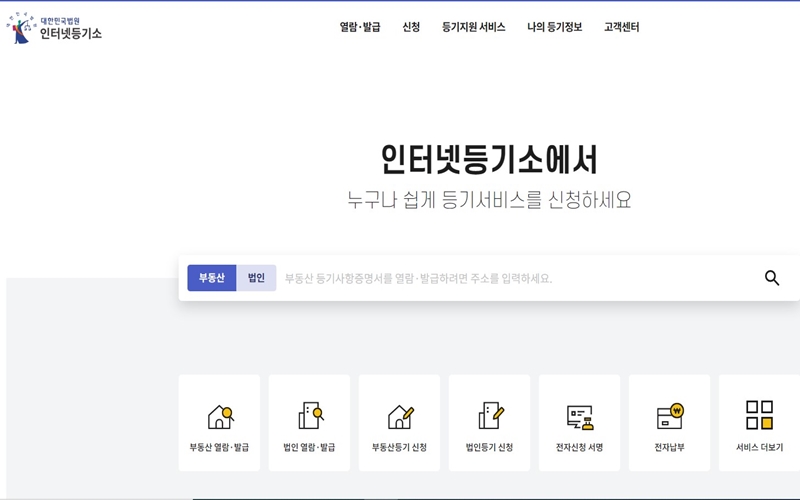Click the 부동산등기 신청 label
The width and height of the screenshot is (800, 500).
point(399,447)
